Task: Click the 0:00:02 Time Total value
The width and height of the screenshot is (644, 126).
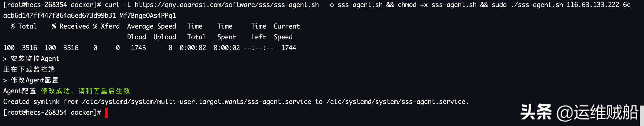Action: tap(193, 48)
